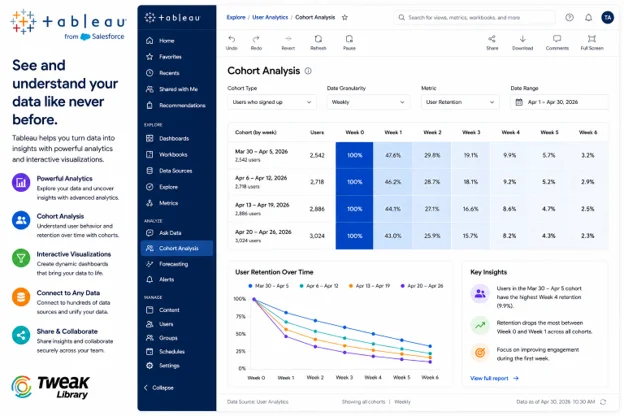Open Users in sidebar
Screen dimensions: 624x416
click(x=177, y=324)
